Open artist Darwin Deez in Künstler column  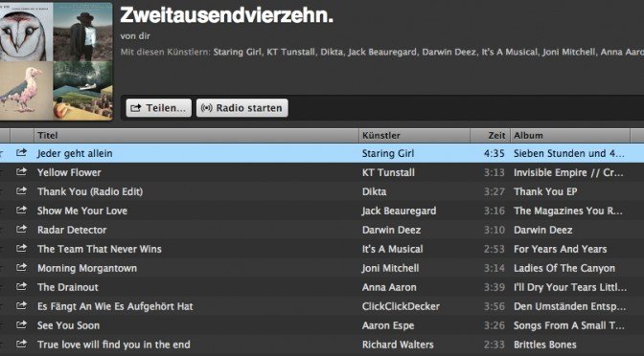click(391, 230)
